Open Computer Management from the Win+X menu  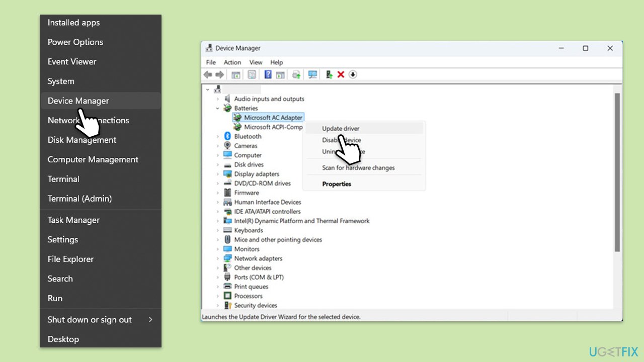coord(101,159)
